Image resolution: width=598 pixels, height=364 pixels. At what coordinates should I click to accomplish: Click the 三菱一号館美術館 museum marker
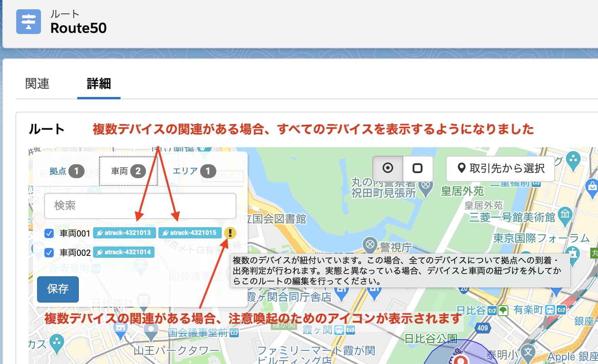pyautogui.click(x=565, y=216)
